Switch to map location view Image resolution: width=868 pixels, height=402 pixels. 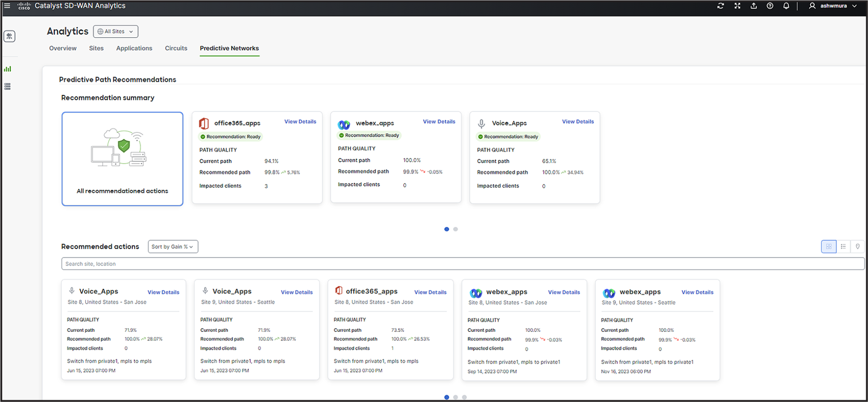pos(858,246)
